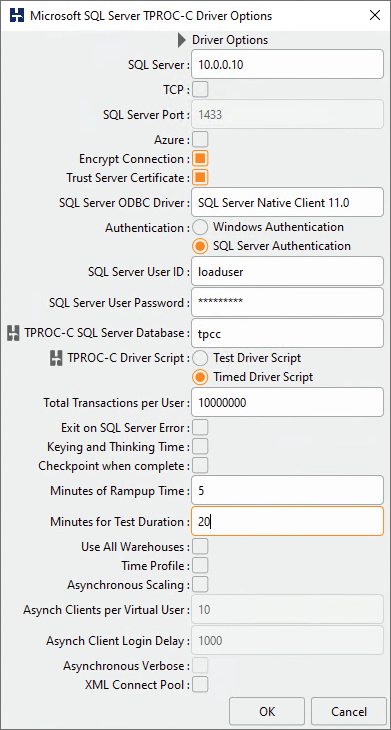Click Asynch Clients per Virtual User field
This screenshot has height=730, width=391.
click(x=287, y=609)
